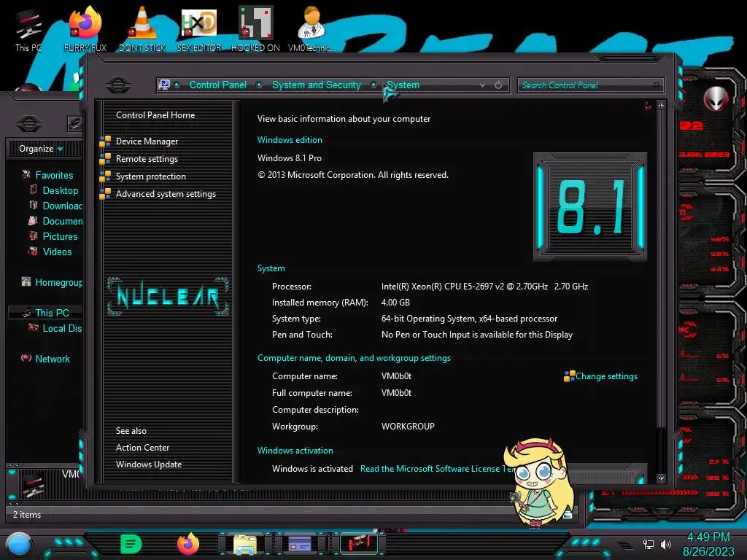Click the WORKGROUP value text
The image size is (747, 560).
tap(408, 426)
